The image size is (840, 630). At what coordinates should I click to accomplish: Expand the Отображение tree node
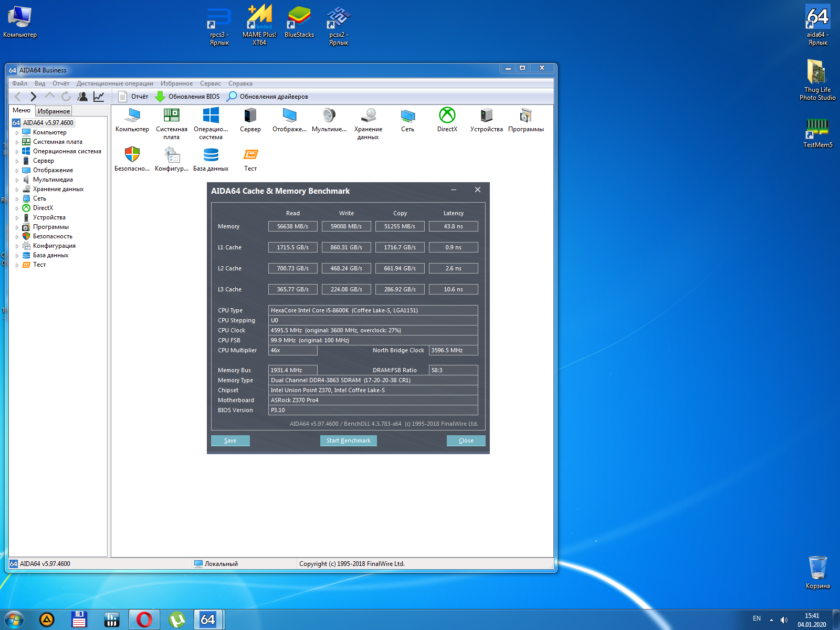(x=17, y=171)
